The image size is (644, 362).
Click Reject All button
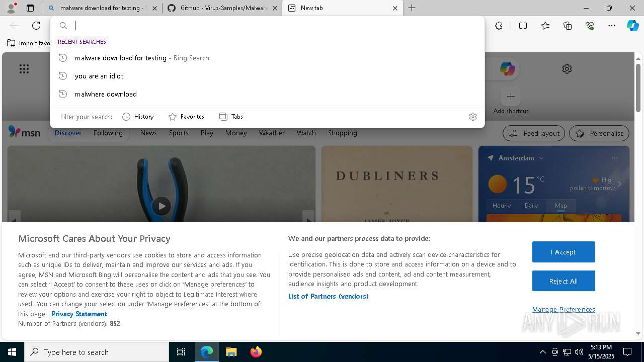coord(563,281)
